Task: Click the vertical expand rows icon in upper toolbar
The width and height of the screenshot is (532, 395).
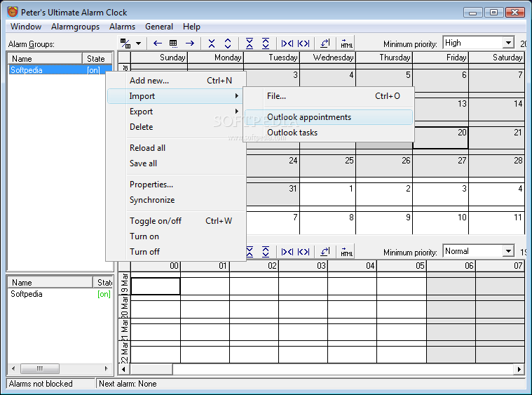Action: (x=228, y=43)
